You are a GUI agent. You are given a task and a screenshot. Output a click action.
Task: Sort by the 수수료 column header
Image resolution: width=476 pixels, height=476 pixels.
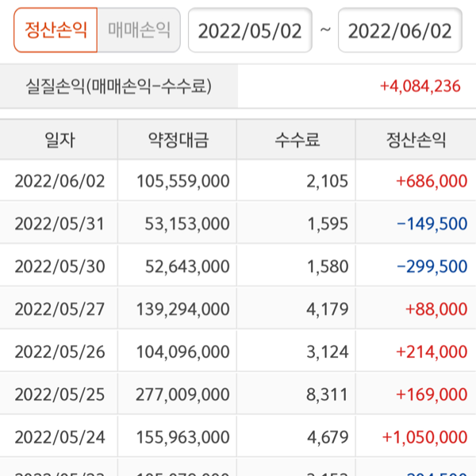297,140
